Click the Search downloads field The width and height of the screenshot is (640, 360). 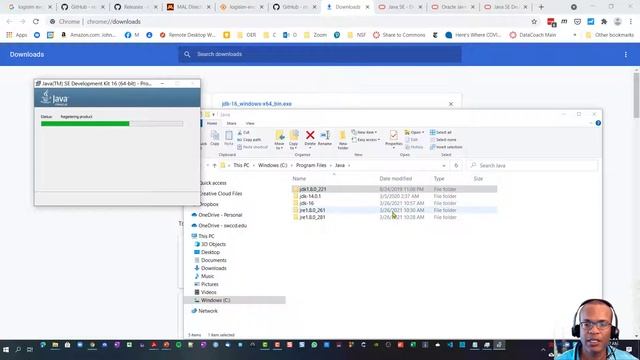coord(320,54)
